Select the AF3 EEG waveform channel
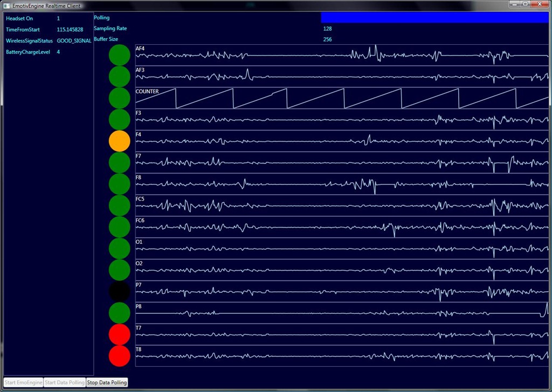 (342, 77)
